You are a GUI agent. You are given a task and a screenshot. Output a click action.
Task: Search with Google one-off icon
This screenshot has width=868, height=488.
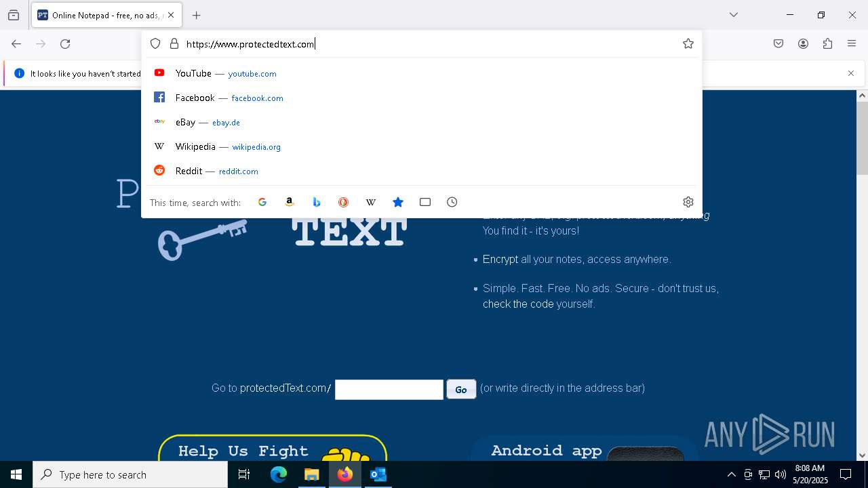click(x=262, y=202)
